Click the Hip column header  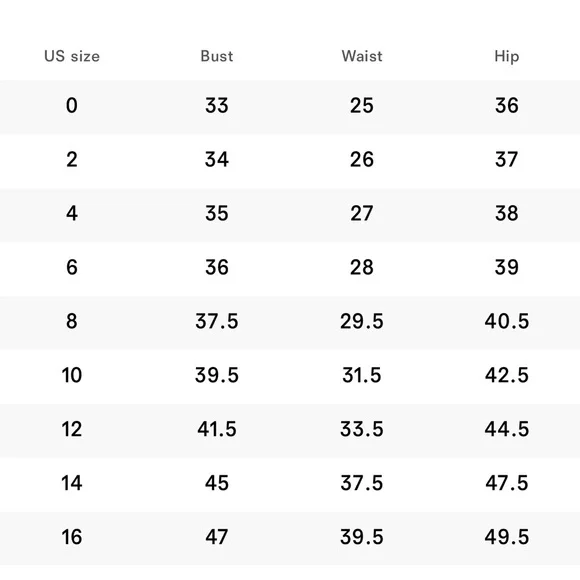pos(507,57)
